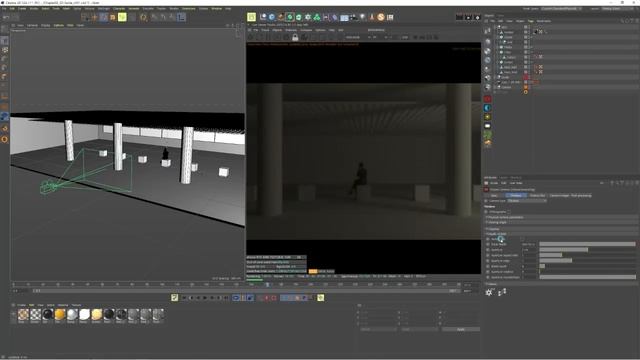This screenshot has height=360, width=640.
Task: Click the yellow-green cube icon in top toolbar
Action: click(251, 17)
